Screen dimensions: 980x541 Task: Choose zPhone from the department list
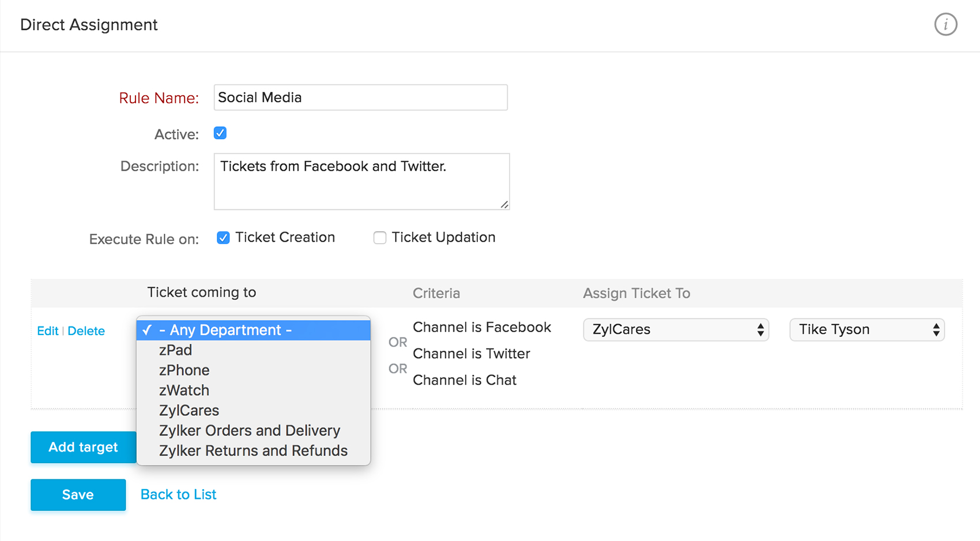point(184,370)
